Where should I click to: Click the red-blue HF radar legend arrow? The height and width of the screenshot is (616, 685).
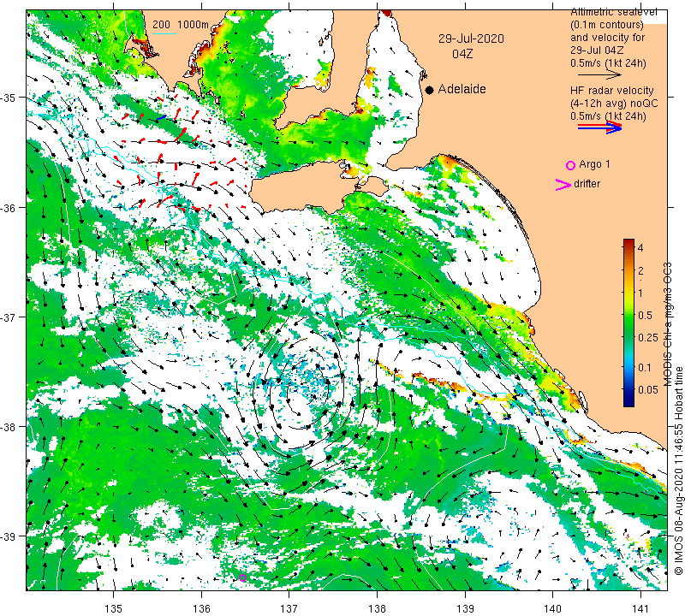599,127
